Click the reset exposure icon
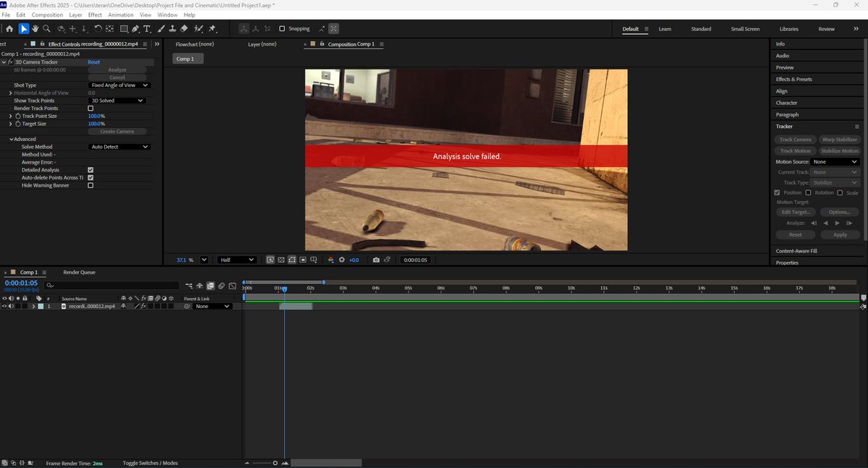This screenshot has width=868, height=468. tap(342, 260)
